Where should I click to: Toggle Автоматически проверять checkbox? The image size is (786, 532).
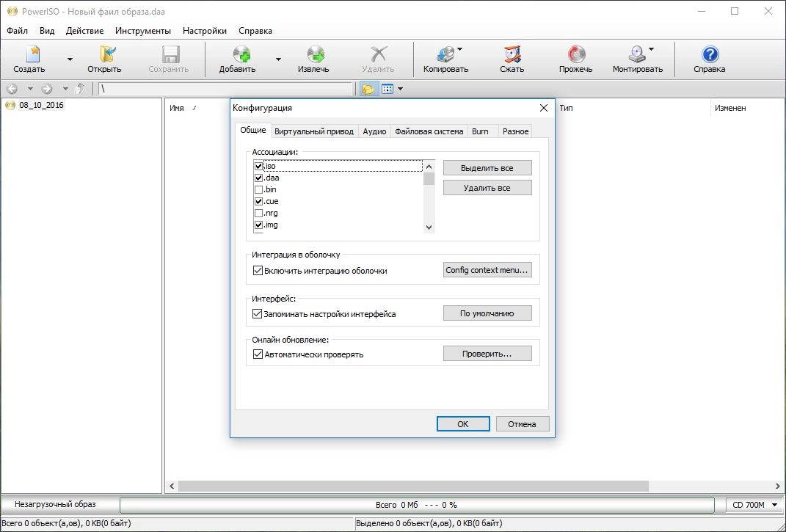(x=258, y=354)
